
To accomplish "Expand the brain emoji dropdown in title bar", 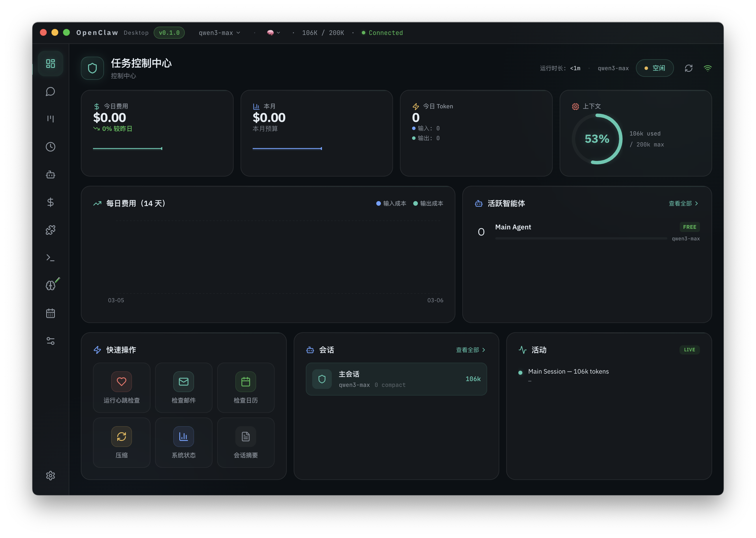I will click(273, 32).
